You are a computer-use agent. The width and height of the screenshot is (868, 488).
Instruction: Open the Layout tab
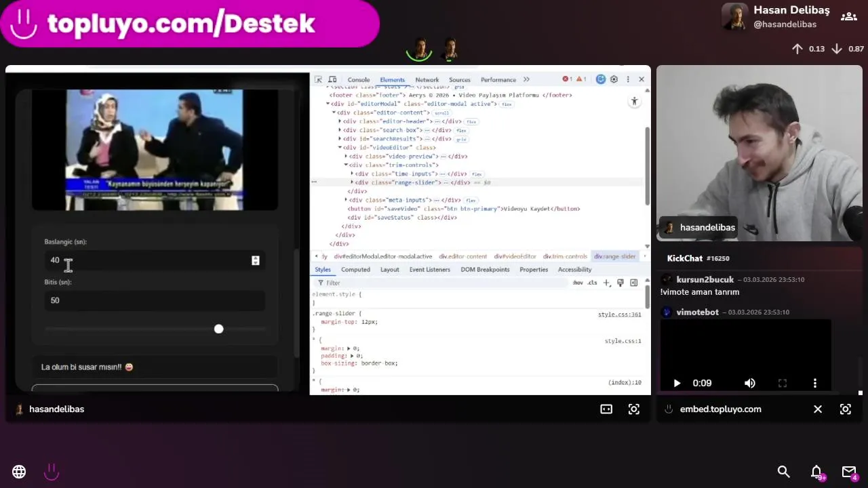tap(390, 270)
